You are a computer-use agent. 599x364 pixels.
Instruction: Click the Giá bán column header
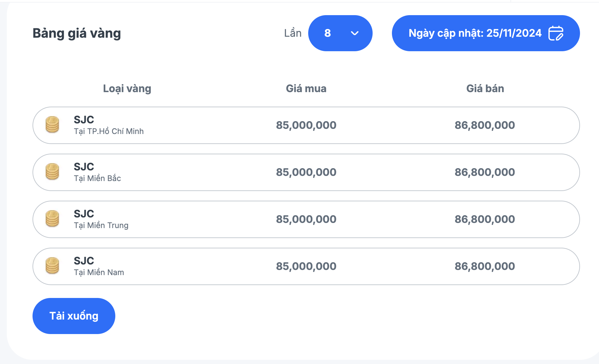tap(485, 89)
